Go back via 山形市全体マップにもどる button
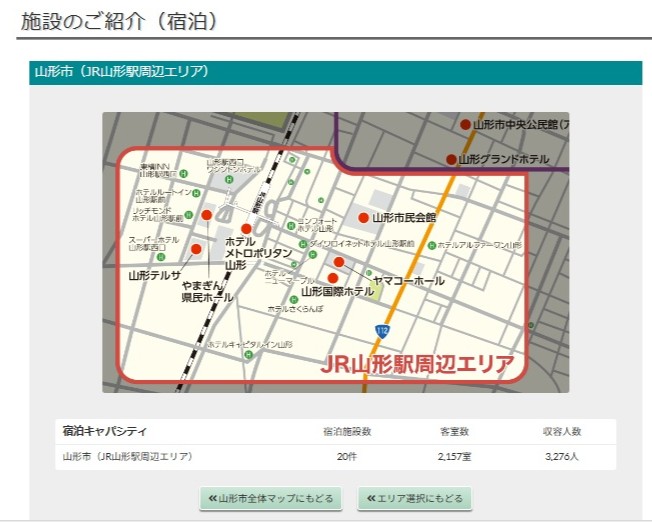 (271, 498)
